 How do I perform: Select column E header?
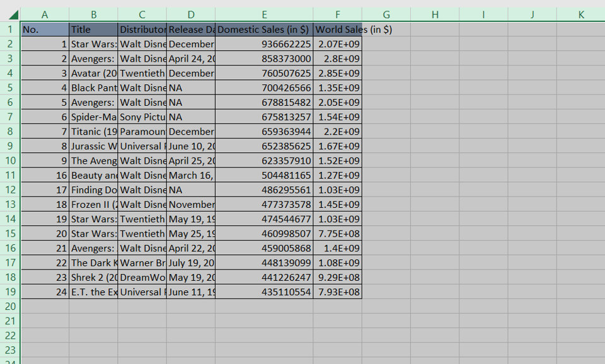(x=264, y=14)
